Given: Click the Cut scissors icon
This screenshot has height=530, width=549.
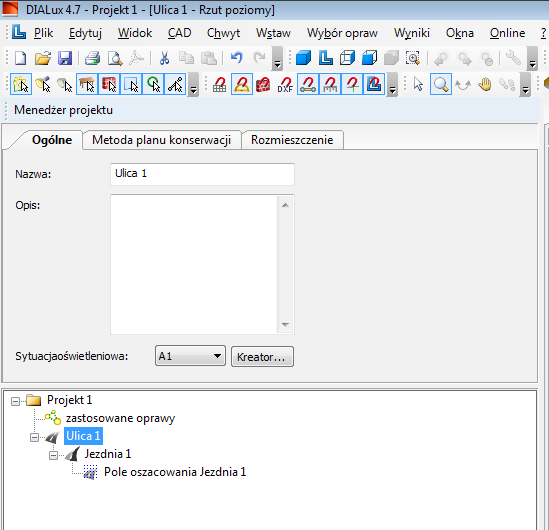Looking at the screenshot, I should pyautogui.click(x=164, y=58).
